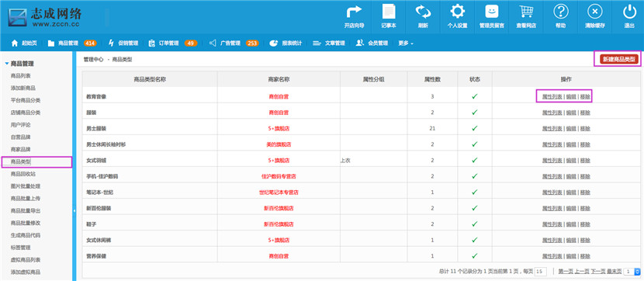Viewport: 644px width, 281px height.
Task: Expand the 更多 dropdown in nav bar
Action: click(405, 43)
